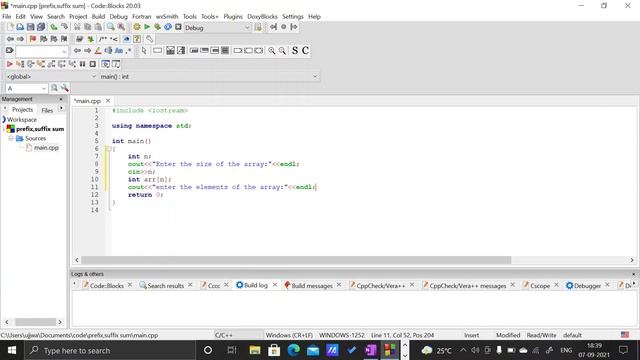
Task: Click the Redo toolbar icon
Action: click(64, 27)
